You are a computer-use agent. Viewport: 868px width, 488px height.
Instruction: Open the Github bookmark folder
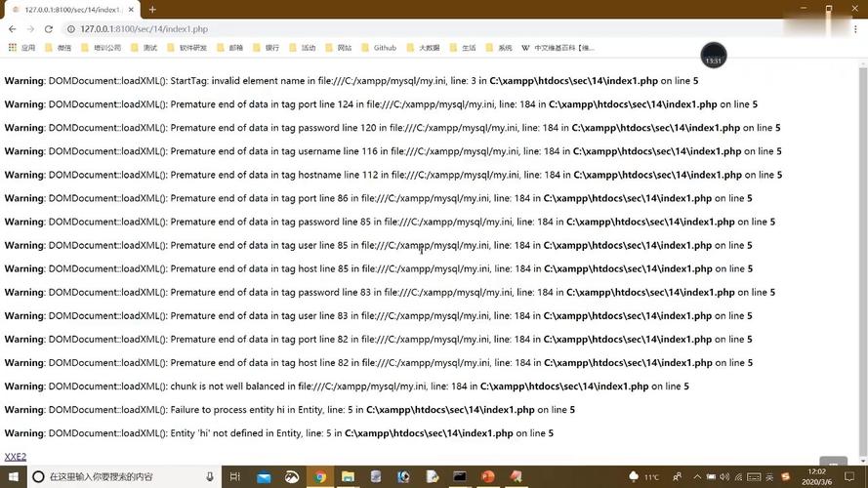click(379, 47)
